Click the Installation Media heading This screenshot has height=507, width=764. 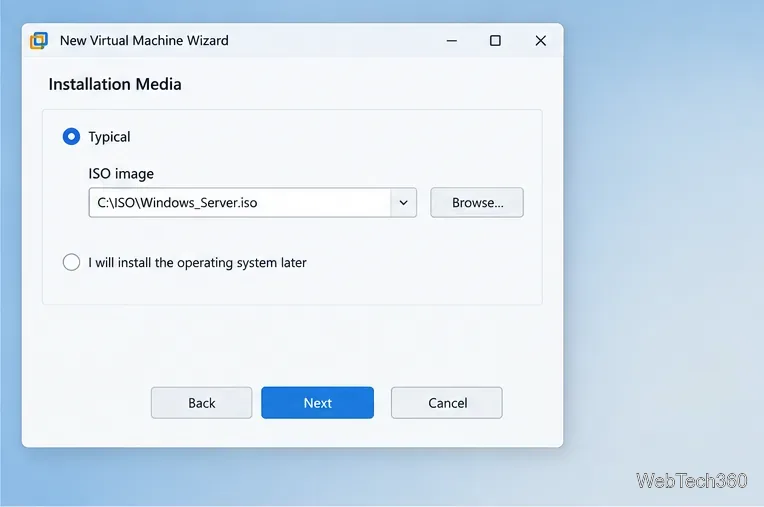(x=115, y=84)
